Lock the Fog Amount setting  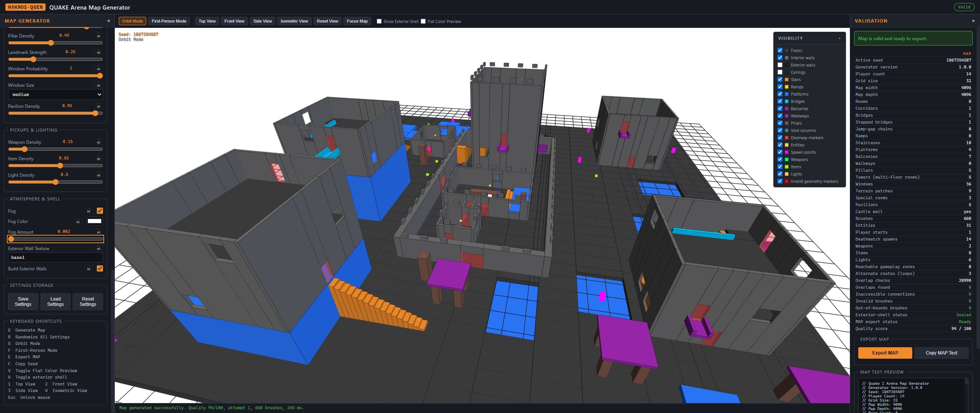pos(98,232)
